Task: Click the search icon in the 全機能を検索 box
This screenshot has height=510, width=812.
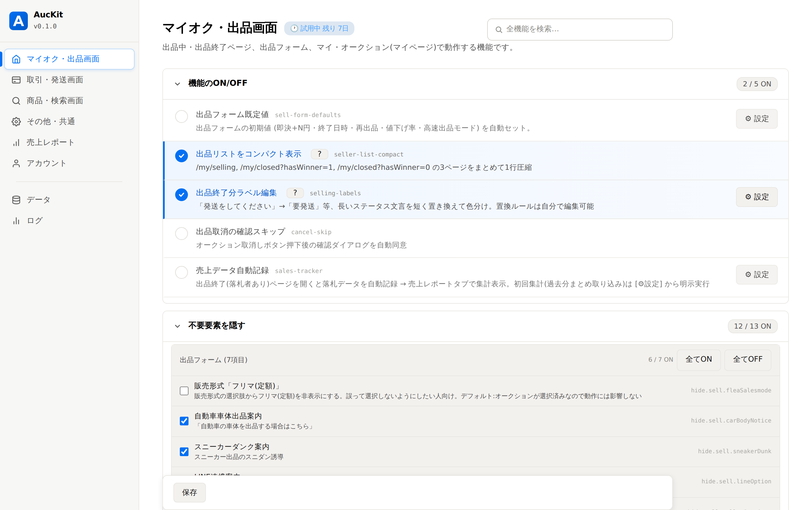Action: coord(499,30)
